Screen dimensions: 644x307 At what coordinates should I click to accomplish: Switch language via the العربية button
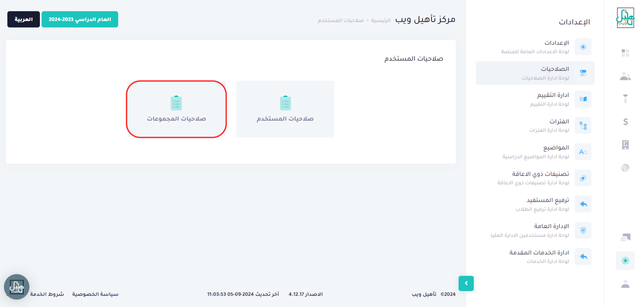click(x=23, y=19)
